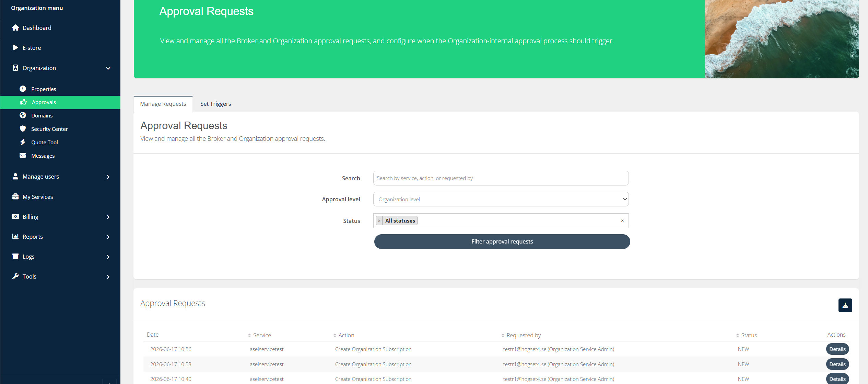
Task: Expand the Manage users submenu
Action: [108, 177]
